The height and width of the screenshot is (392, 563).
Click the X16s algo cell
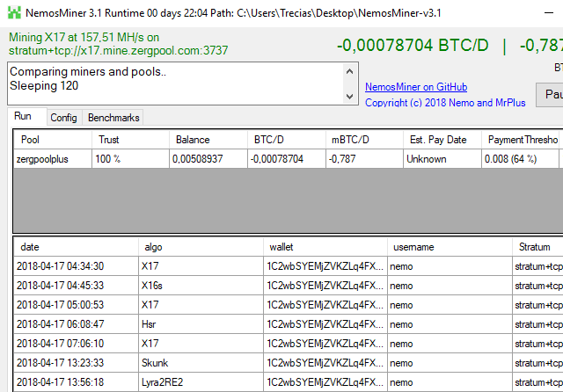pyautogui.click(x=201, y=286)
